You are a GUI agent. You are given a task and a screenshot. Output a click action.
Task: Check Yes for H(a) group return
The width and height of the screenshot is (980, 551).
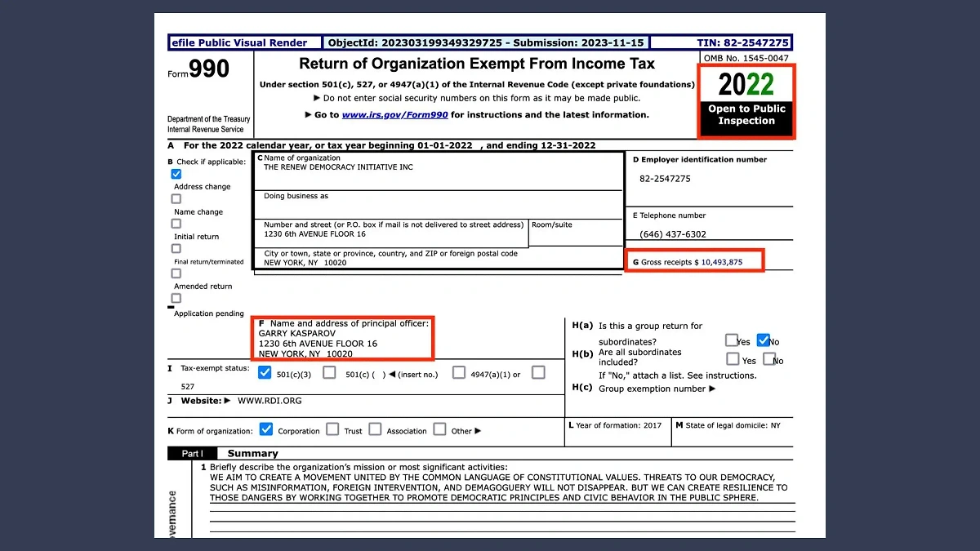[732, 340]
